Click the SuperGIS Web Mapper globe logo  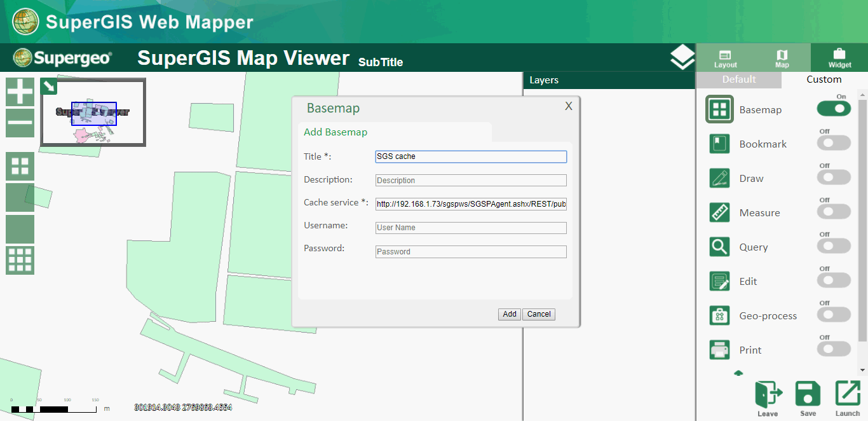coord(25,22)
